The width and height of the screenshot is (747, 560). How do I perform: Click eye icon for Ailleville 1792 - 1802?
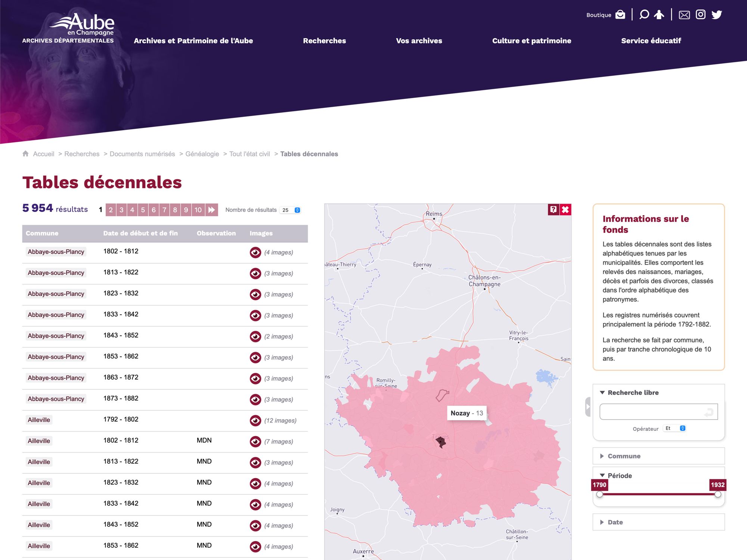click(x=255, y=420)
